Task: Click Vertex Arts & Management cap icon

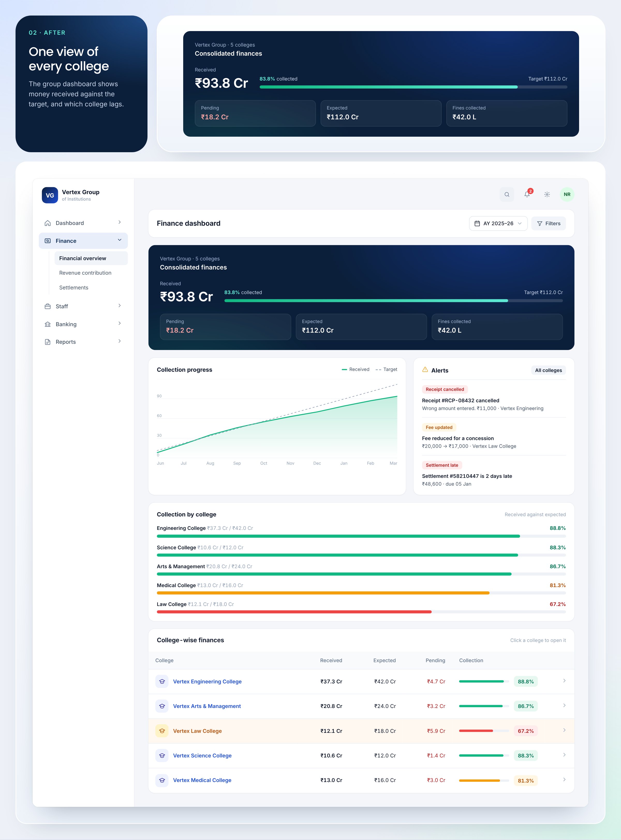Action: (162, 706)
